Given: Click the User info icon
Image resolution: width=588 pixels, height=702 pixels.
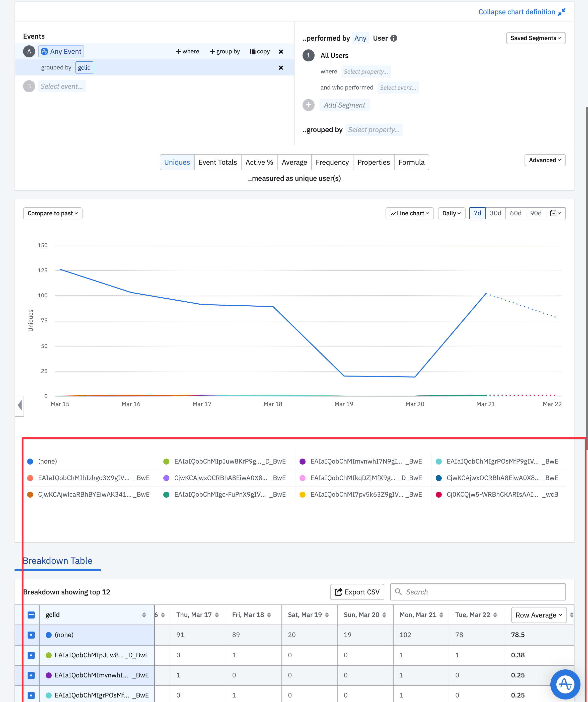Looking at the screenshot, I should [x=394, y=38].
